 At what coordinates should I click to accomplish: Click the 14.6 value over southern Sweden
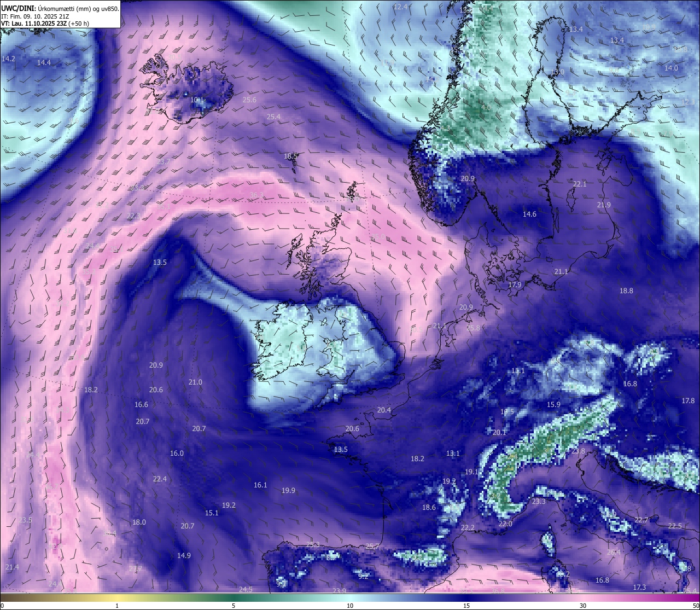529,214
